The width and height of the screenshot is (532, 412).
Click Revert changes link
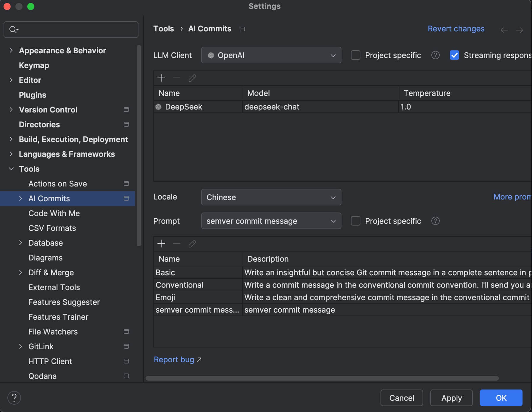(x=456, y=29)
